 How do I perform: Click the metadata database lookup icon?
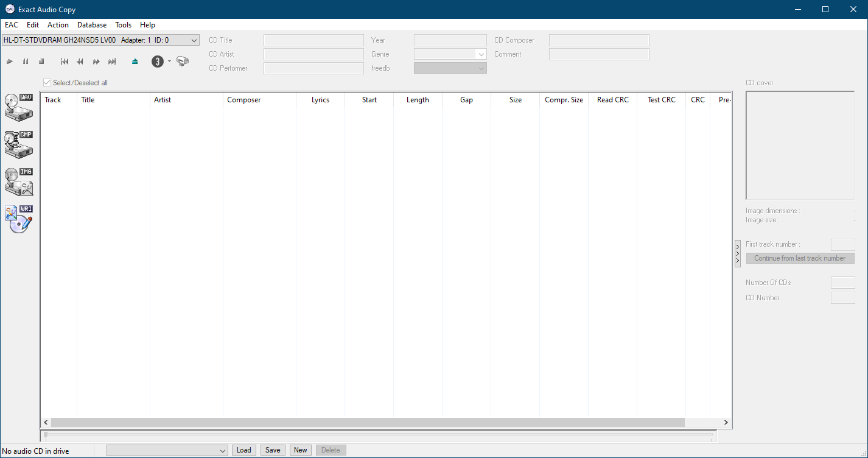tap(183, 62)
